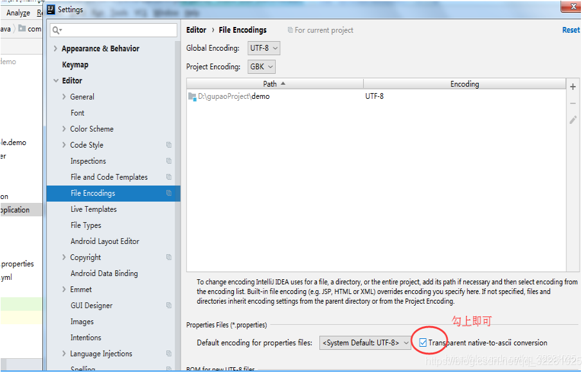Click Editor in the breadcrumb header
The image size is (588, 373).
(x=196, y=30)
